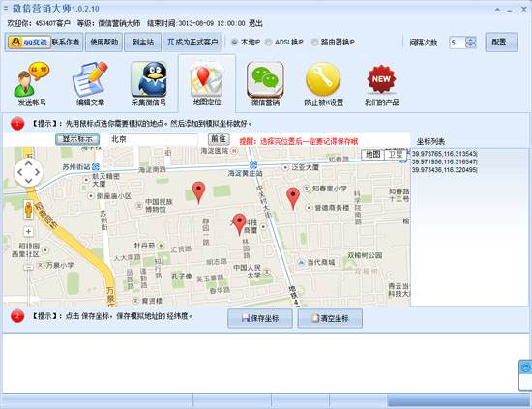Viewport: 532px width, 409px height.
Task: Click the 当代商城 shopping marker
Action: (x=301, y=262)
